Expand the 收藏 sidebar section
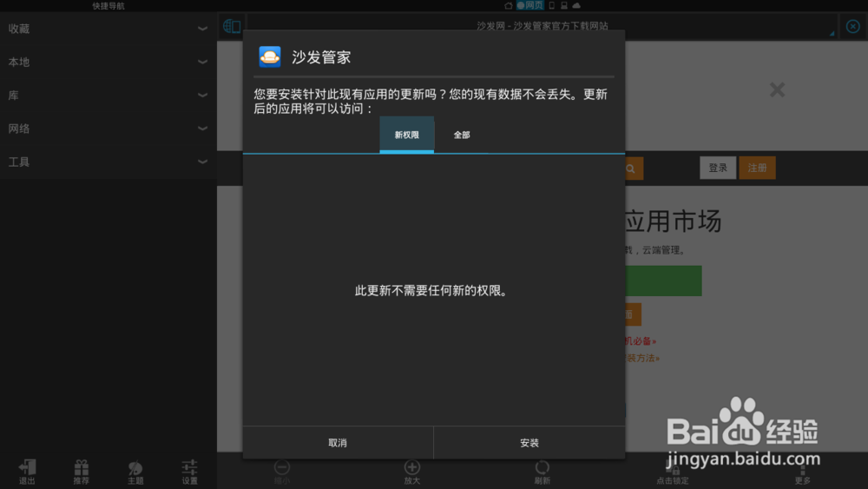 (108, 29)
